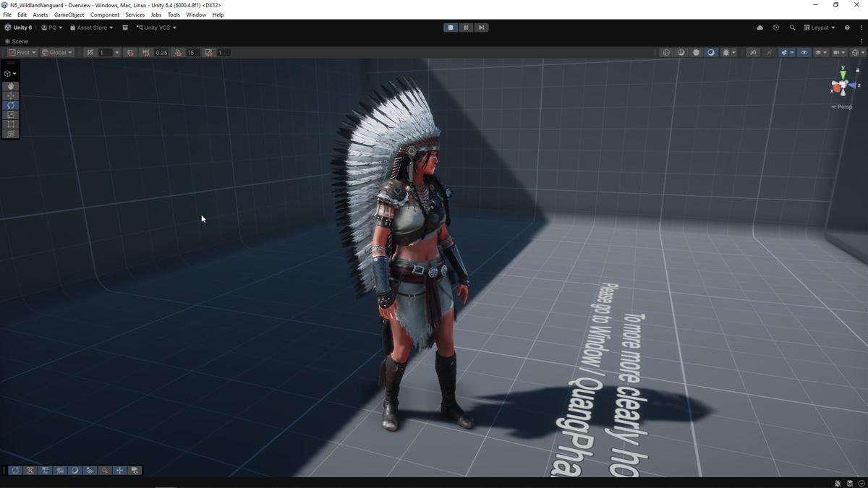Toggle scene gizmos globe button

855,52
